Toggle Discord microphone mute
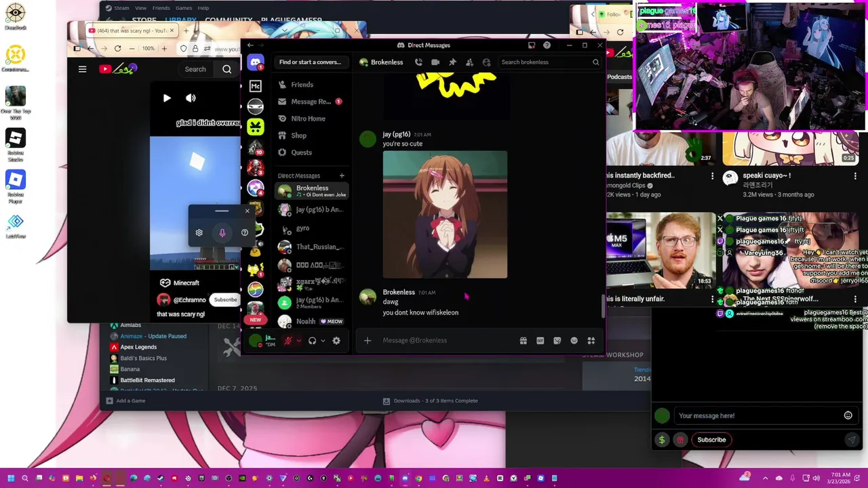This screenshot has height=488, width=868. (288, 341)
